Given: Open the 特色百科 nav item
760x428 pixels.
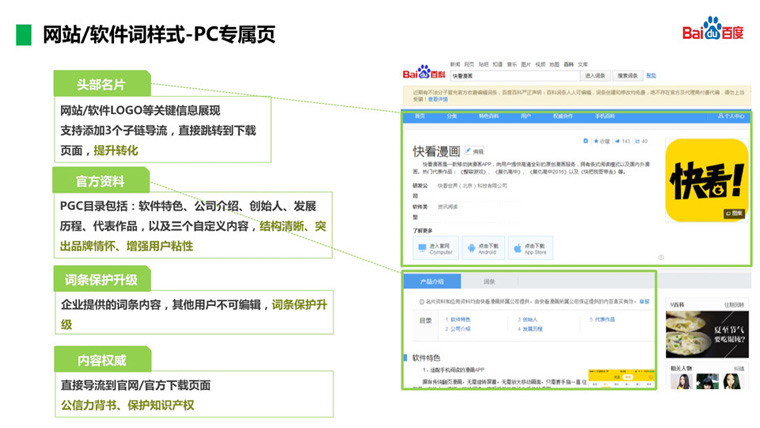Looking at the screenshot, I should (489, 116).
